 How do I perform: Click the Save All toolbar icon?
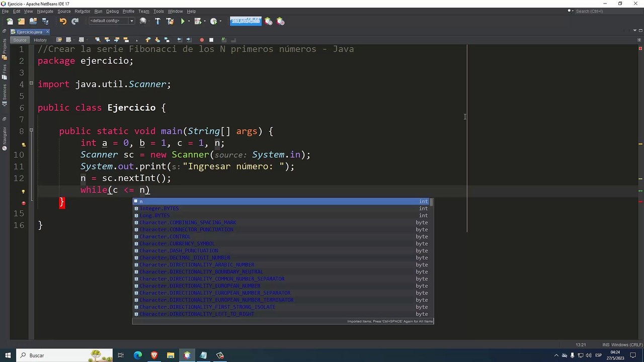click(x=45, y=21)
